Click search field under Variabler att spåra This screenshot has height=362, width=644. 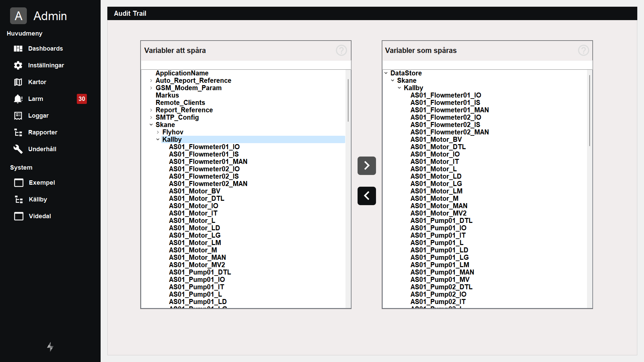pos(246,65)
